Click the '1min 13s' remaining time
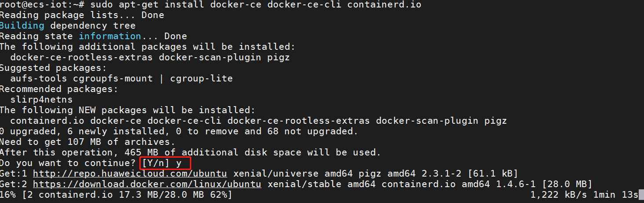The image size is (644, 203). coord(613,195)
